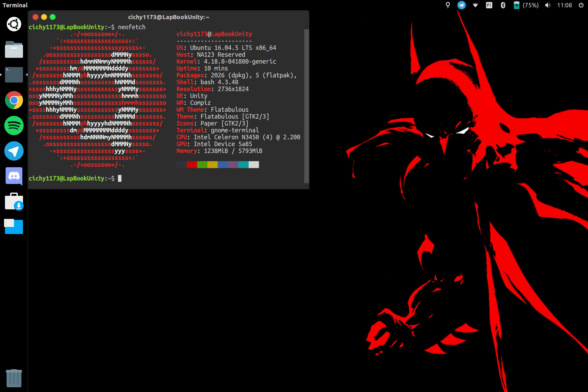This screenshot has width=588, height=392.
Task: Open the Ubuntu Dash launcher icon
Action: [14, 24]
